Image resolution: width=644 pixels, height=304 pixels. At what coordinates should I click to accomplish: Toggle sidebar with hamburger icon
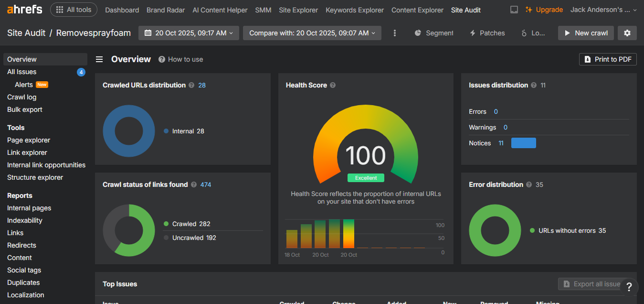click(99, 59)
